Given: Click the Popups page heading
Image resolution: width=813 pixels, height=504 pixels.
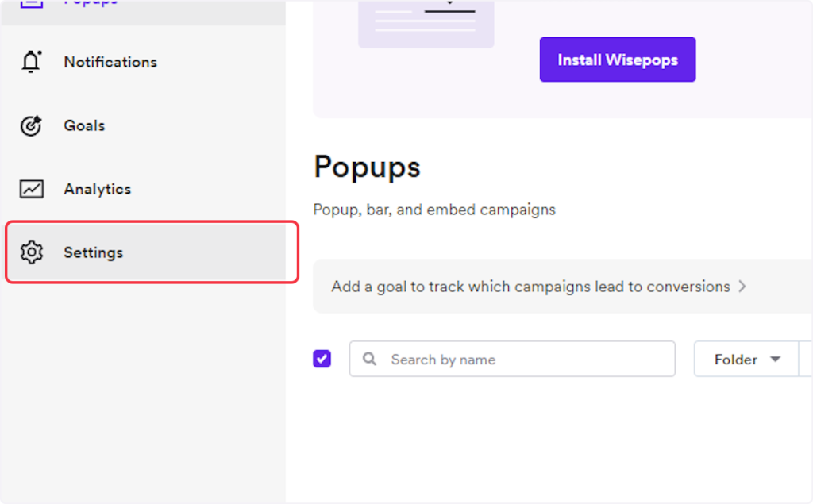Looking at the screenshot, I should pyautogui.click(x=367, y=167).
